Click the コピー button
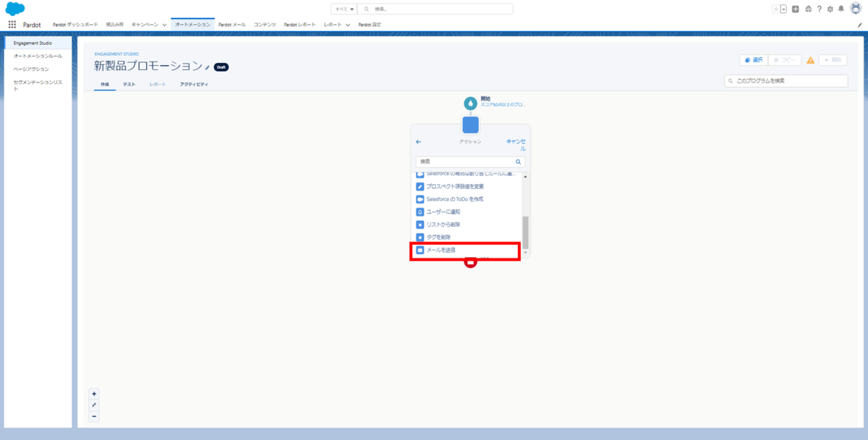 (784, 60)
